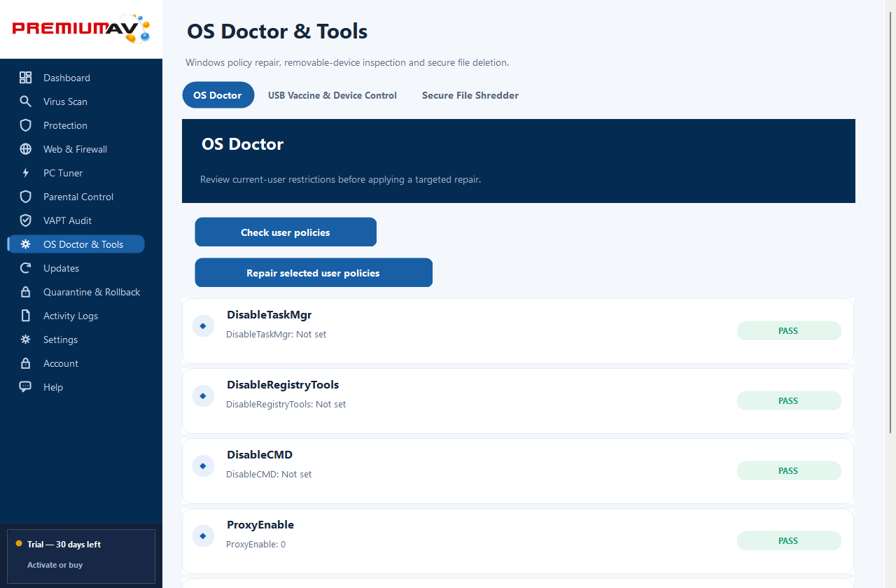896x588 pixels.
Task: Select the ProxyEnable policy title
Action: tap(260, 525)
